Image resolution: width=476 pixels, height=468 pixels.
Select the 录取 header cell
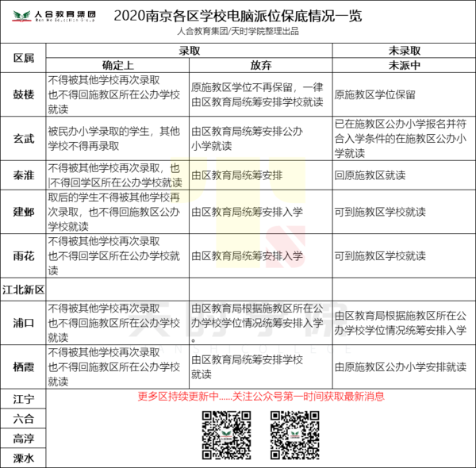click(189, 51)
